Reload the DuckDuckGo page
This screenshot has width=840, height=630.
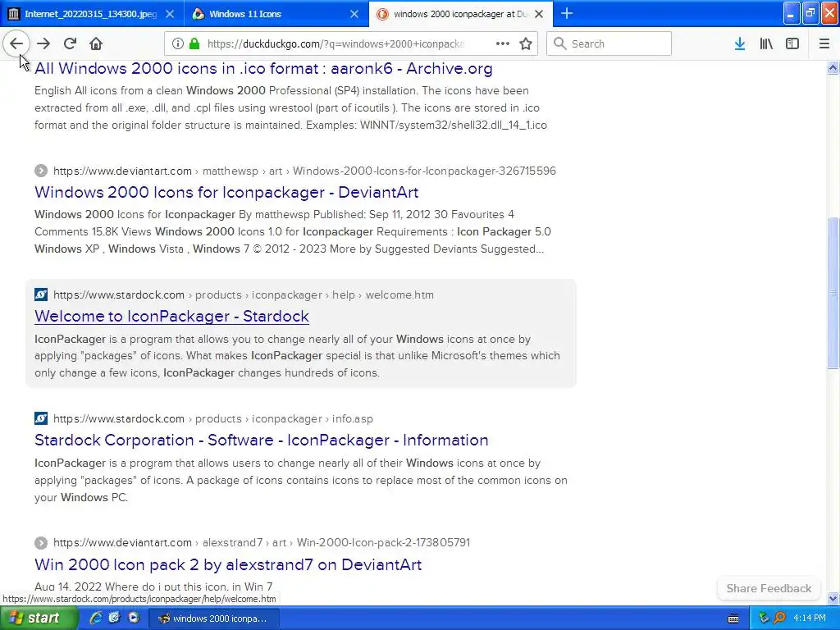[70, 43]
